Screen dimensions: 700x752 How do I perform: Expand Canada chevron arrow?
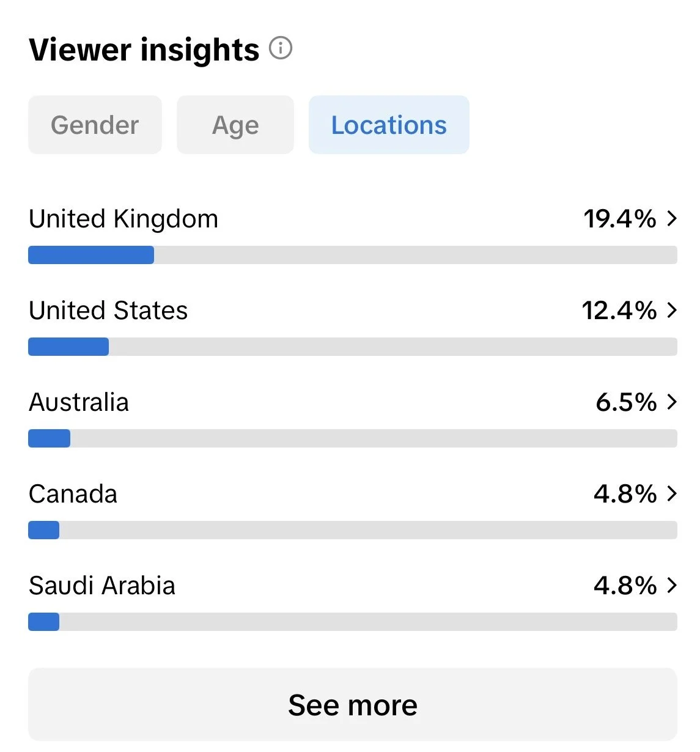point(672,493)
